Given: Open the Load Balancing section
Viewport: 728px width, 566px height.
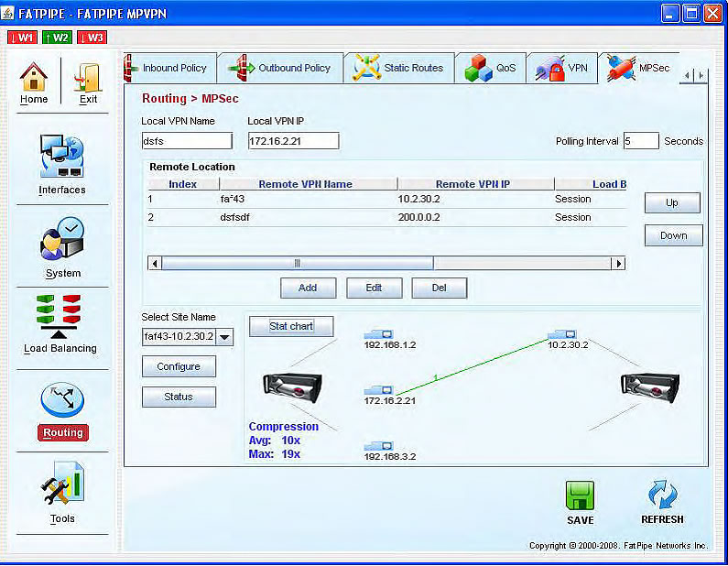Looking at the screenshot, I should click(x=59, y=317).
